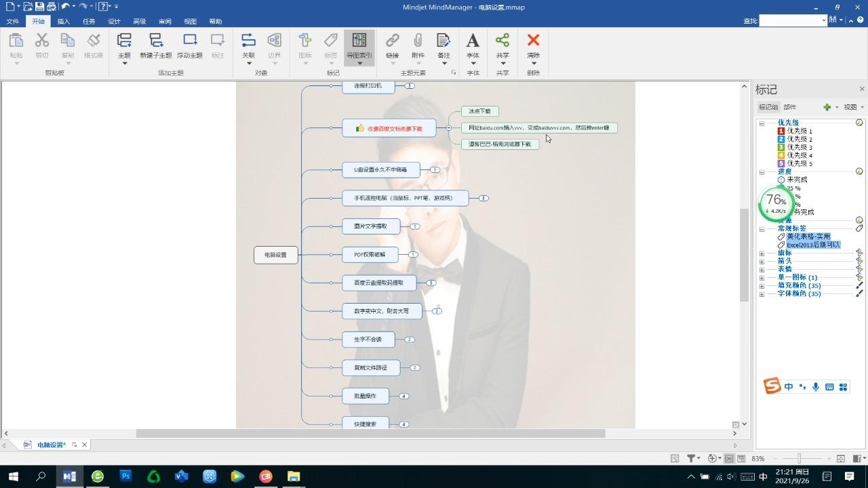Screen dimensions: 868x488
Task: Switch to the 高级 ribbon tab
Action: coord(140,22)
